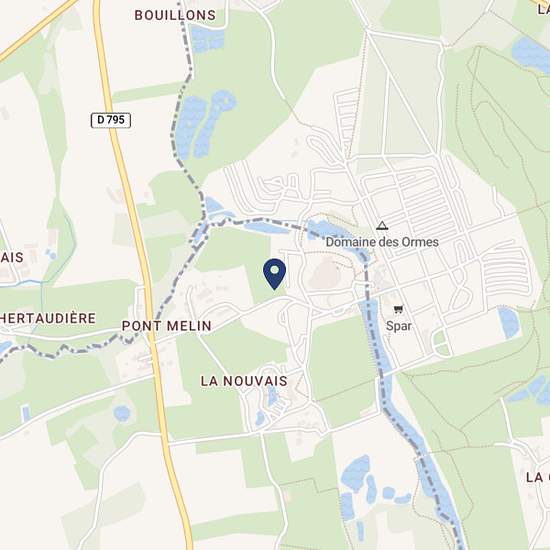Click the twin lakes south of Bouillons
The height and width of the screenshot is (550, 550).
(x=203, y=125)
